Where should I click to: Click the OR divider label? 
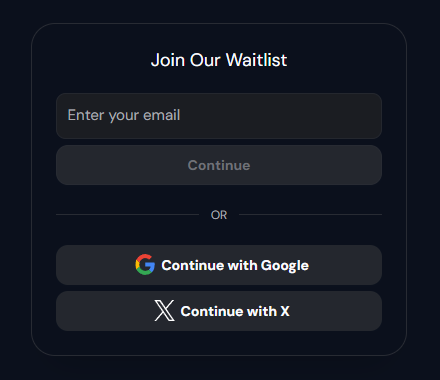point(219,215)
